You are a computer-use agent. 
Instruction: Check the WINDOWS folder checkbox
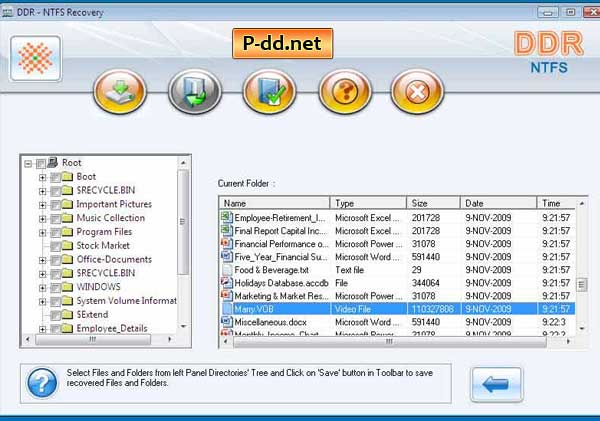tap(55, 287)
